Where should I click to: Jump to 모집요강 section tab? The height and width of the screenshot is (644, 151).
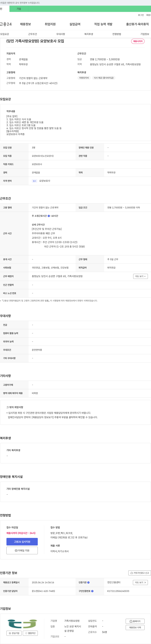point(5,34)
